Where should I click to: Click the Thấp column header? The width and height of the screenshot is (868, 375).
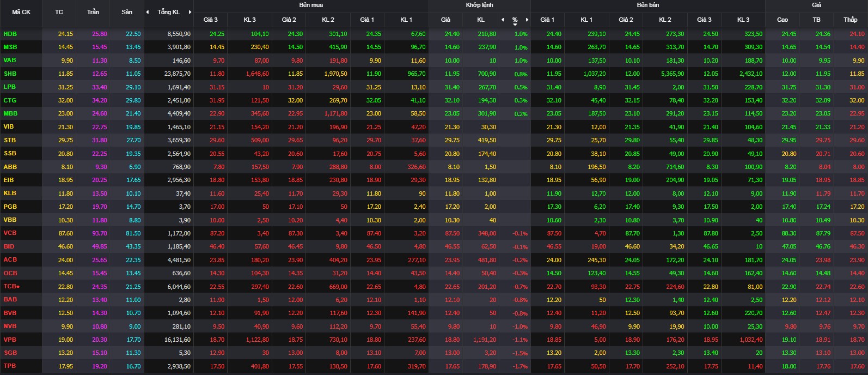pyautogui.click(x=850, y=20)
